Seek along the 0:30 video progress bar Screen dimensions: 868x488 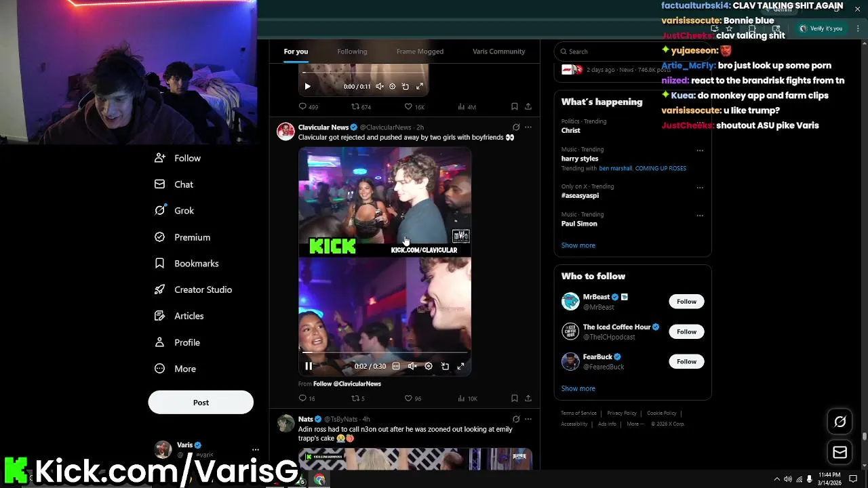click(x=385, y=352)
